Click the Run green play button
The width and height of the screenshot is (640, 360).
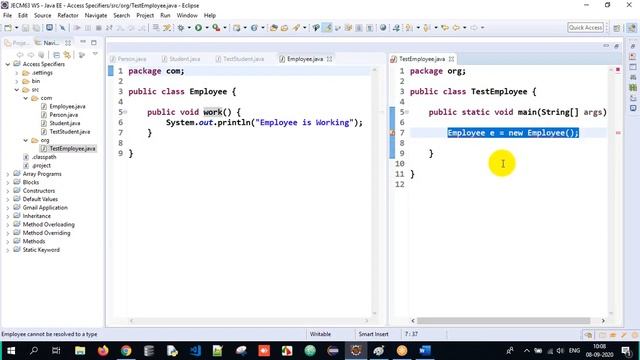198,28
